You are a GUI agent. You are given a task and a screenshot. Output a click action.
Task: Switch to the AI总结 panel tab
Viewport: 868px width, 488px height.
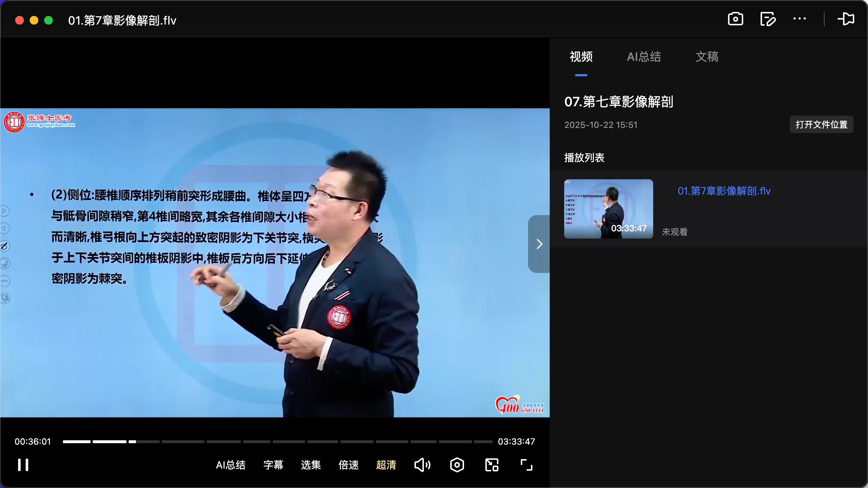[x=644, y=57]
